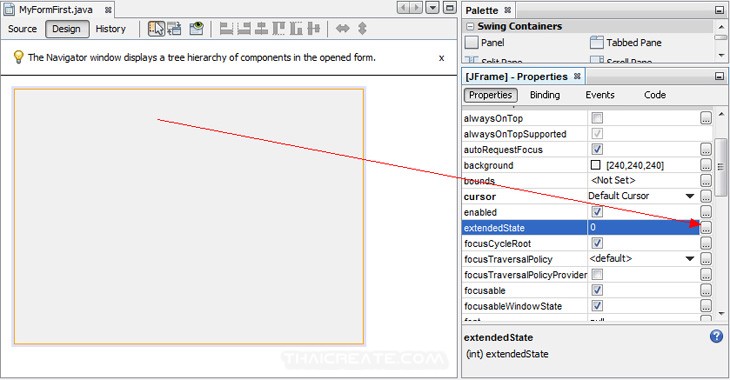Toggle horizontal resizability arrow icon
The height and width of the screenshot is (380, 730).
[343, 29]
